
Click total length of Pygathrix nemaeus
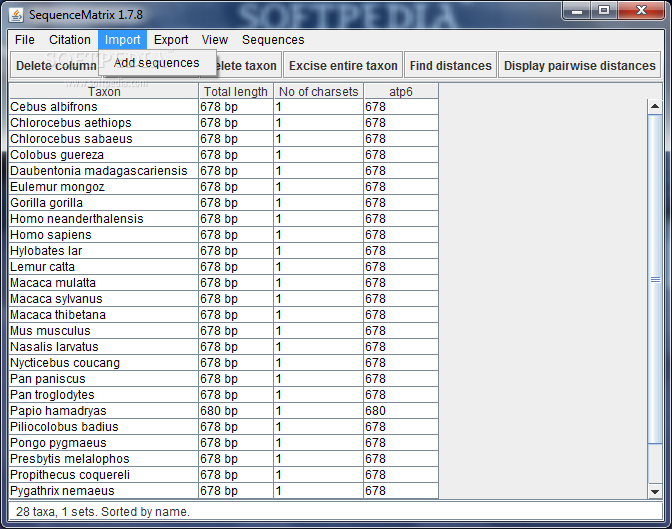(x=236, y=491)
